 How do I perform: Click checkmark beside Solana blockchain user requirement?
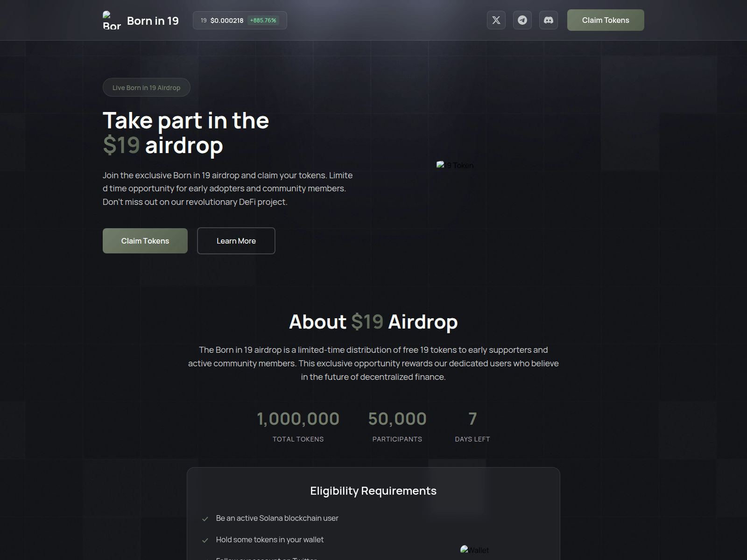click(x=205, y=518)
